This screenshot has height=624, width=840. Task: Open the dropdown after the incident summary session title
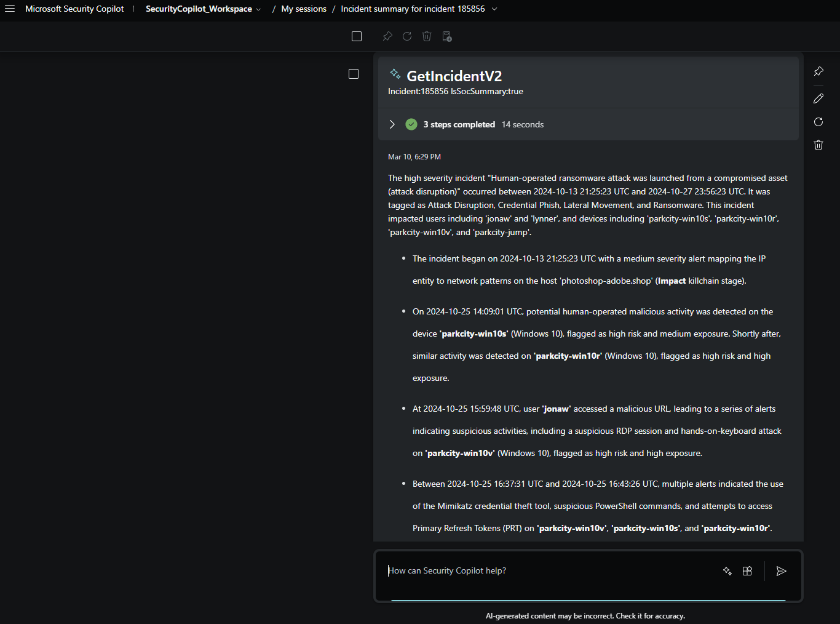494,9
